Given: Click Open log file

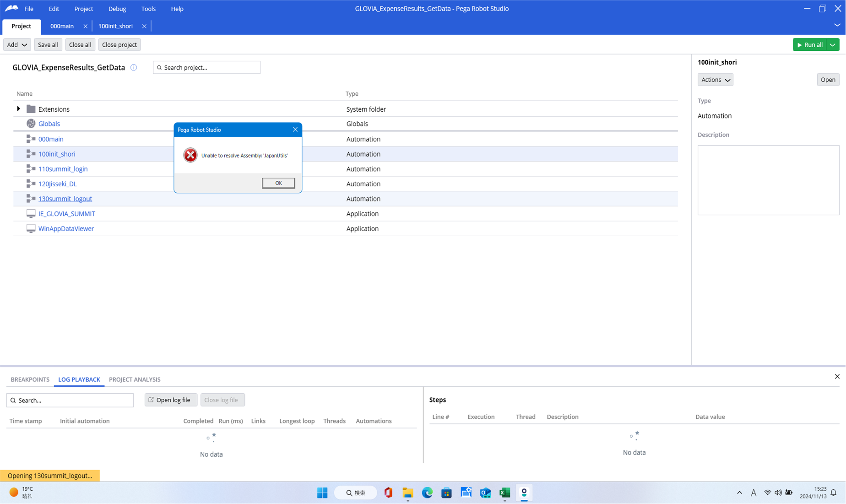Looking at the screenshot, I should [171, 400].
